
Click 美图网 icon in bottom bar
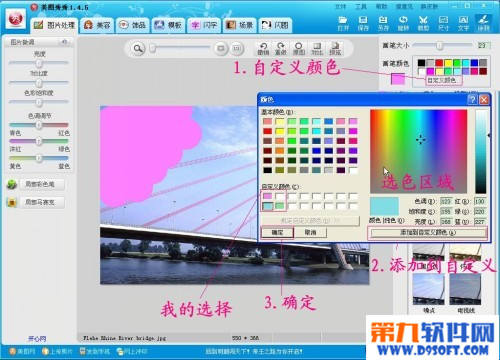(x=13, y=351)
